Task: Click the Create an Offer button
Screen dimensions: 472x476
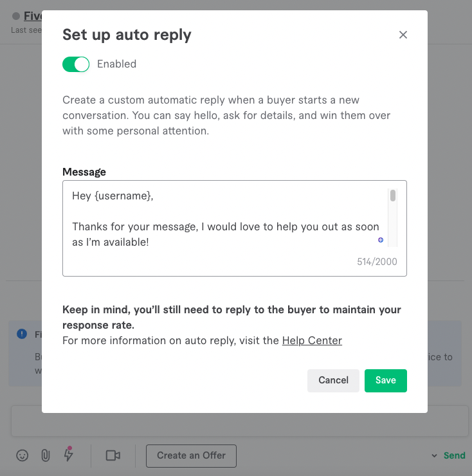Action: (191, 455)
